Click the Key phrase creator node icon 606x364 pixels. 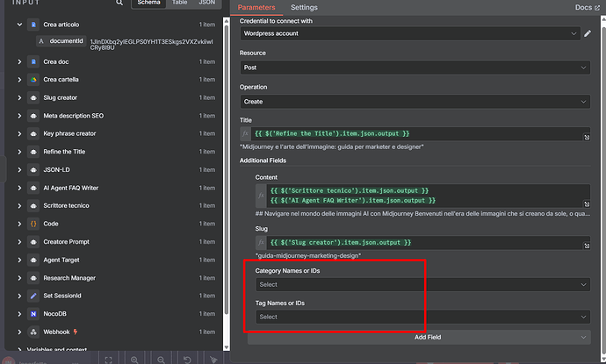(33, 133)
